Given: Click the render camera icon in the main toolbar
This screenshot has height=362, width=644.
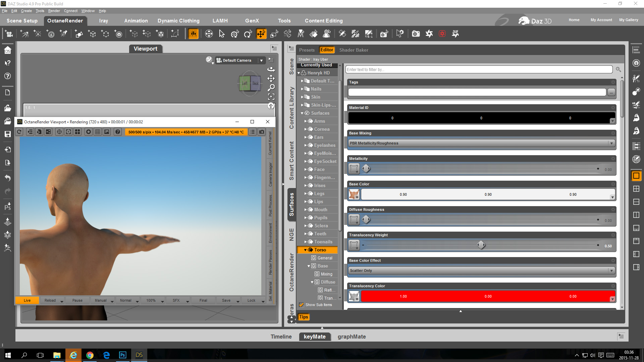Looking at the screenshot, I should coord(416,34).
